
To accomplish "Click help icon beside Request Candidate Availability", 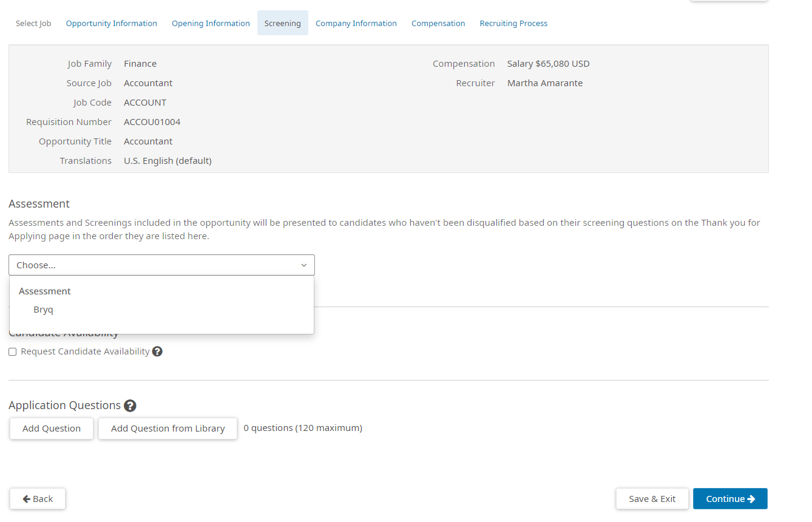I will pos(157,351).
